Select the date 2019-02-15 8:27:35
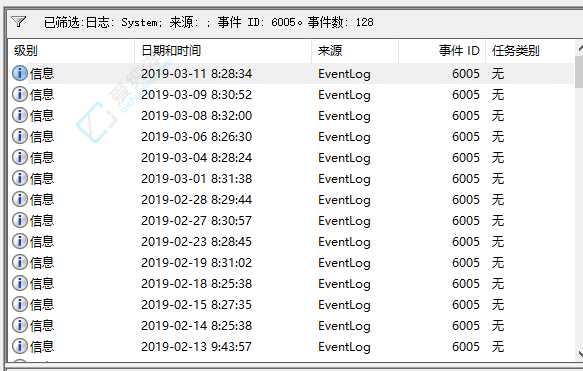This screenshot has height=371, width=583. coord(196,305)
